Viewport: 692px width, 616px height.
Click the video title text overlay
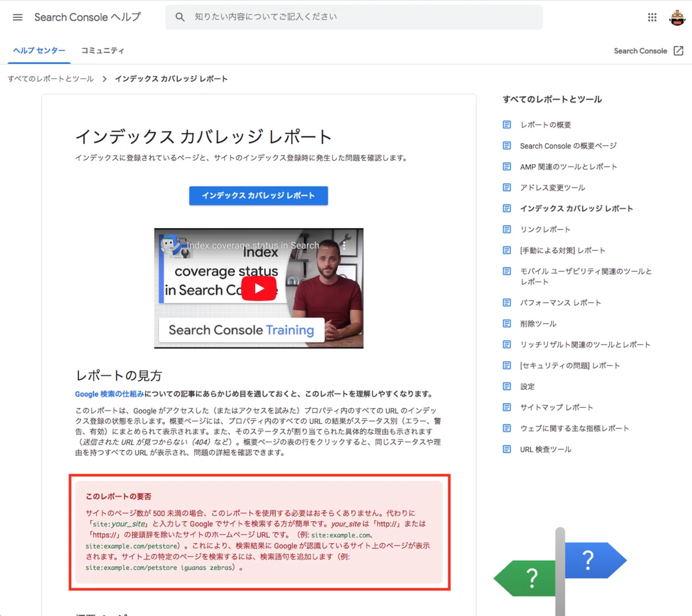257,245
